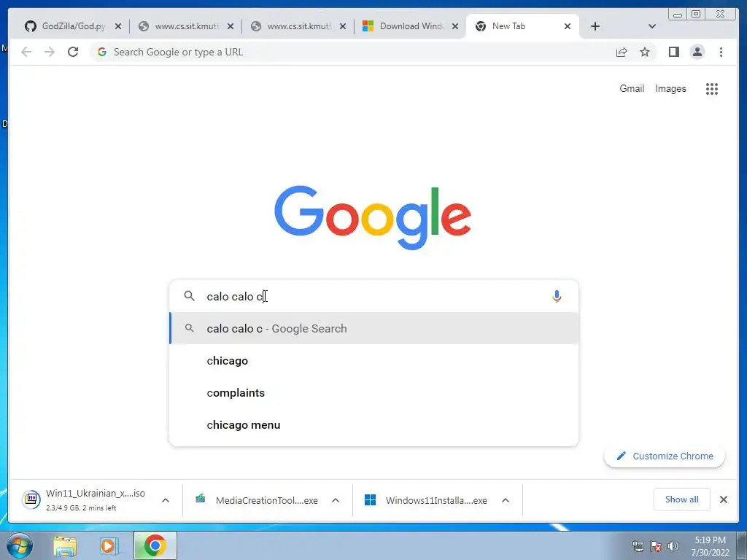Image resolution: width=747 pixels, height=560 pixels.
Task: Open taskbar clock showing 5:19 PM
Action: click(x=711, y=546)
